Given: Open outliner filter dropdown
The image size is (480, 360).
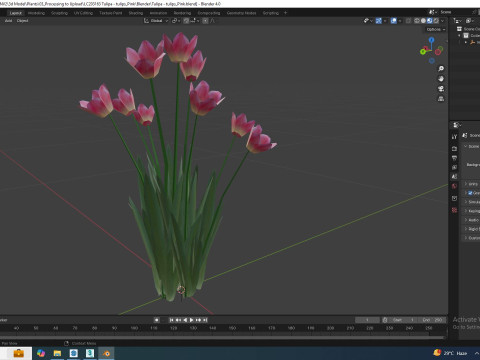Looking at the screenshot, I should pyautogui.click(x=470, y=21).
